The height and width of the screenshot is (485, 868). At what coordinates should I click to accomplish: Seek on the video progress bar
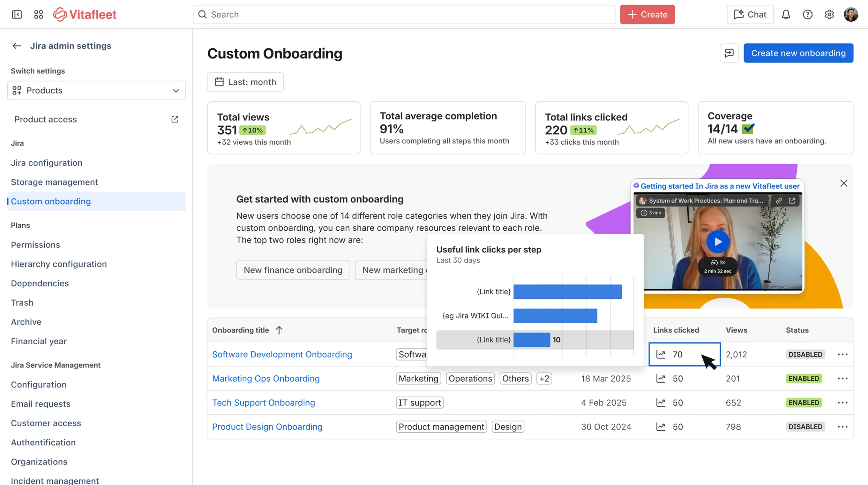(718, 289)
